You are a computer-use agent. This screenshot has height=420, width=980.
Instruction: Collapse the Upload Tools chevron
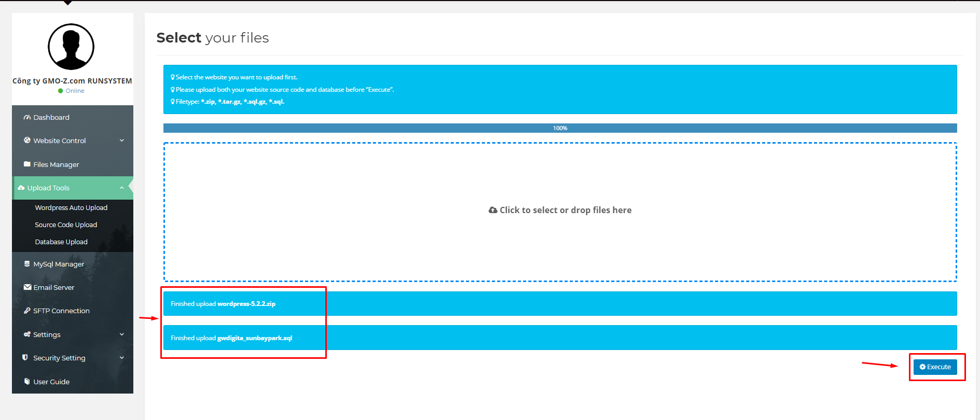tap(122, 188)
